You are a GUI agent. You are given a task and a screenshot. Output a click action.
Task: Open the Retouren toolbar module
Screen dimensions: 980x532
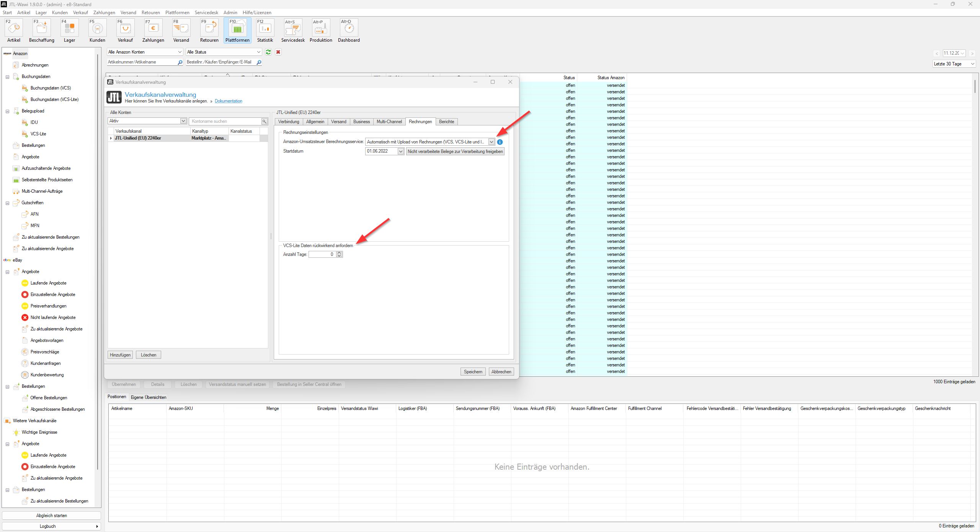pyautogui.click(x=209, y=31)
